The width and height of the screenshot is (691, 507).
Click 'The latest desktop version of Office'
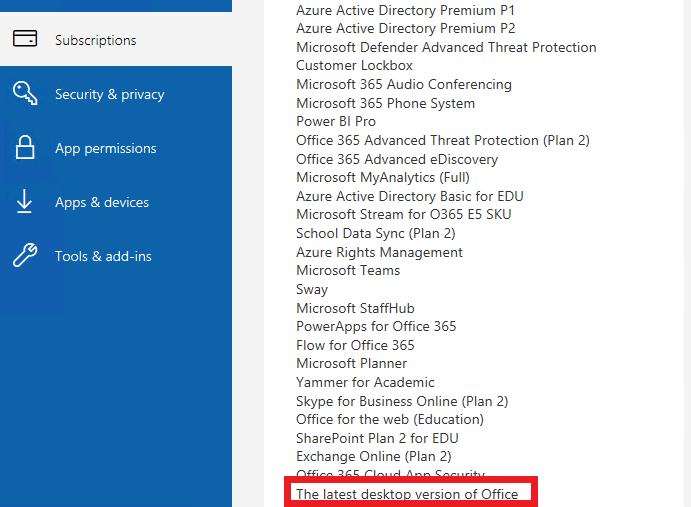(x=407, y=494)
